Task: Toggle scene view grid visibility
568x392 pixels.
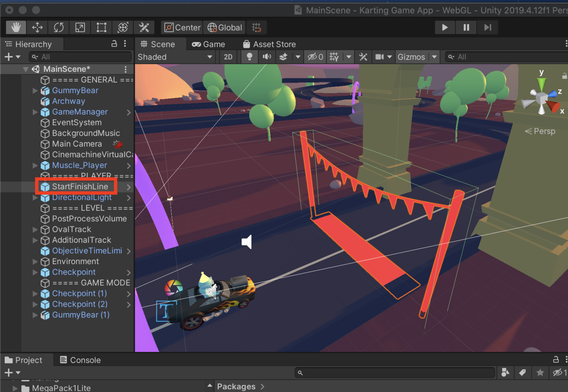Action: coord(335,57)
